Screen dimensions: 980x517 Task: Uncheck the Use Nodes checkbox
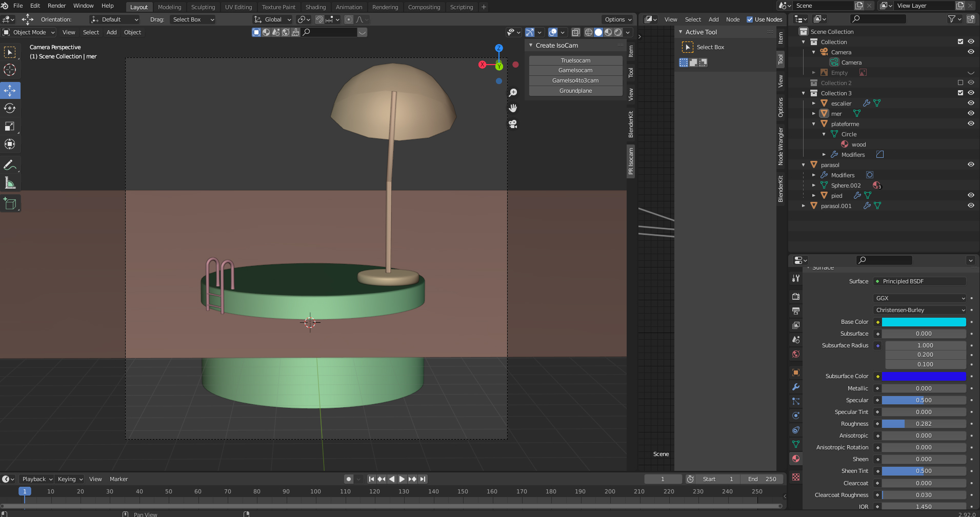point(750,19)
